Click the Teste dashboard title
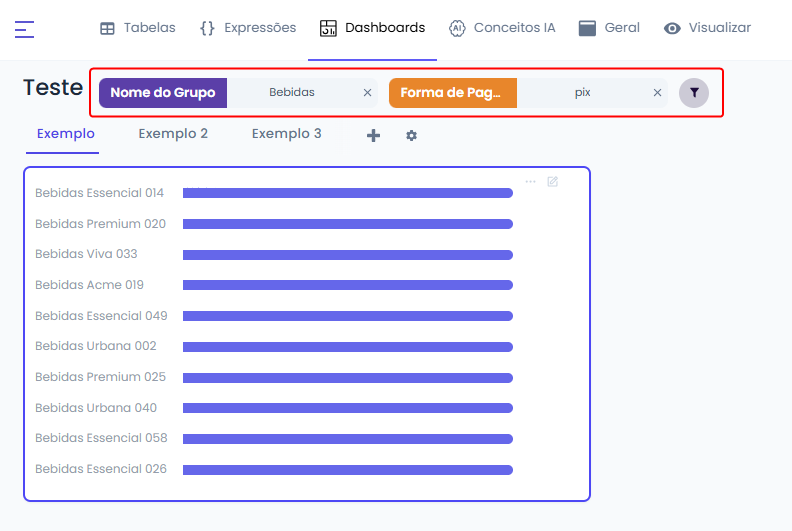792x531 pixels. [x=53, y=88]
